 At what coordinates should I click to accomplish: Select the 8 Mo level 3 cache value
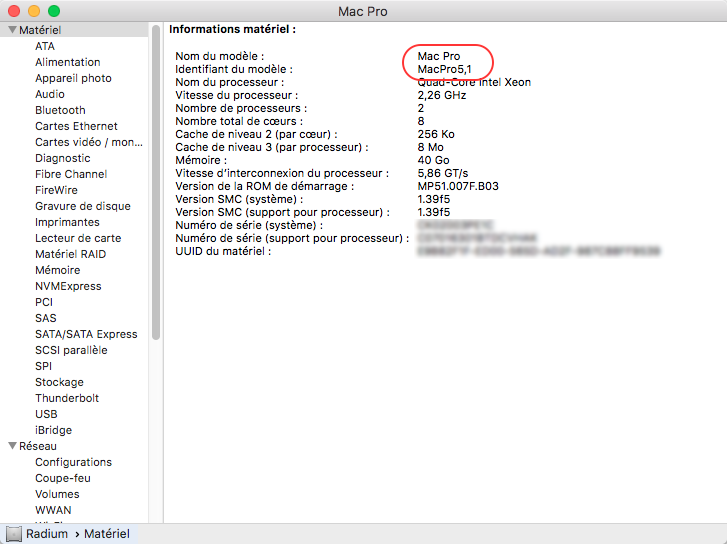pos(430,147)
